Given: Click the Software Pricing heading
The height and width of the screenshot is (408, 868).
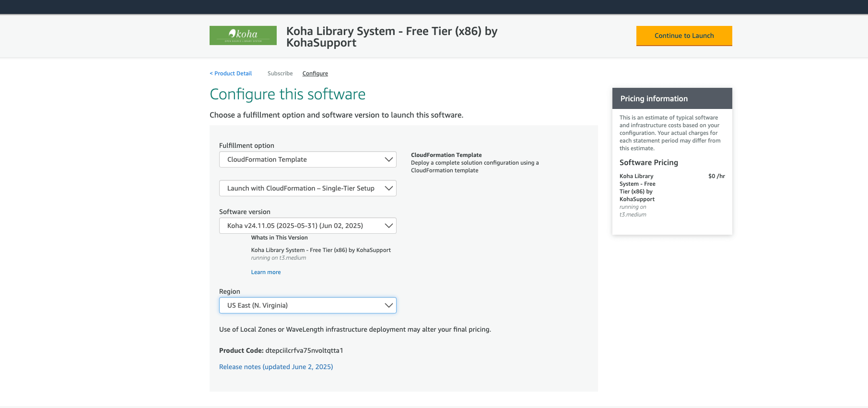Looking at the screenshot, I should [649, 163].
